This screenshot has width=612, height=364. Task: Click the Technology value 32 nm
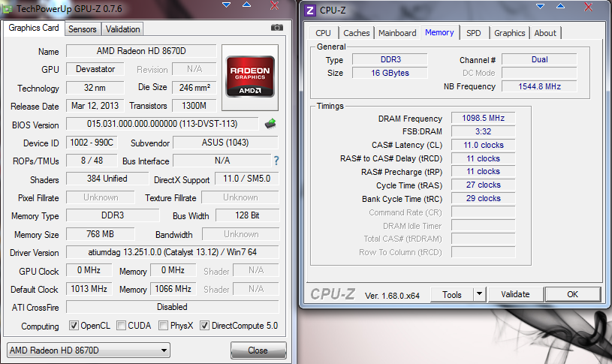click(95, 88)
